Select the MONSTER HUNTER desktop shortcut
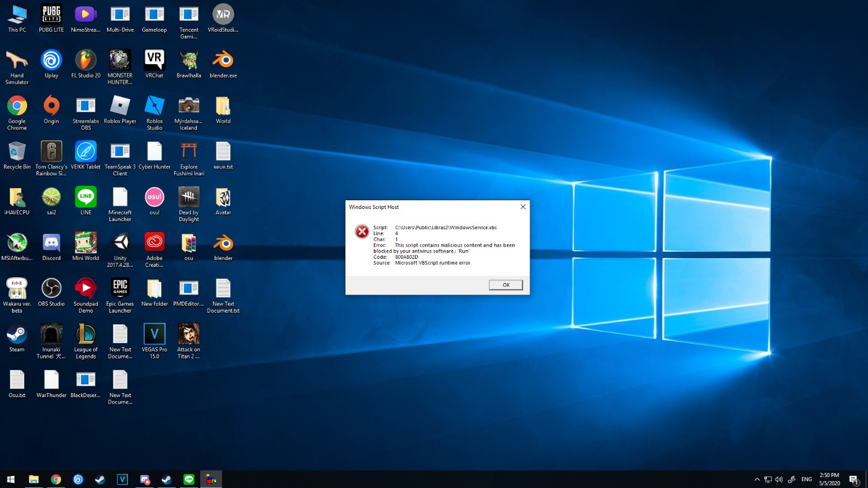The width and height of the screenshot is (868, 488). pyautogui.click(x=120, y=68)
